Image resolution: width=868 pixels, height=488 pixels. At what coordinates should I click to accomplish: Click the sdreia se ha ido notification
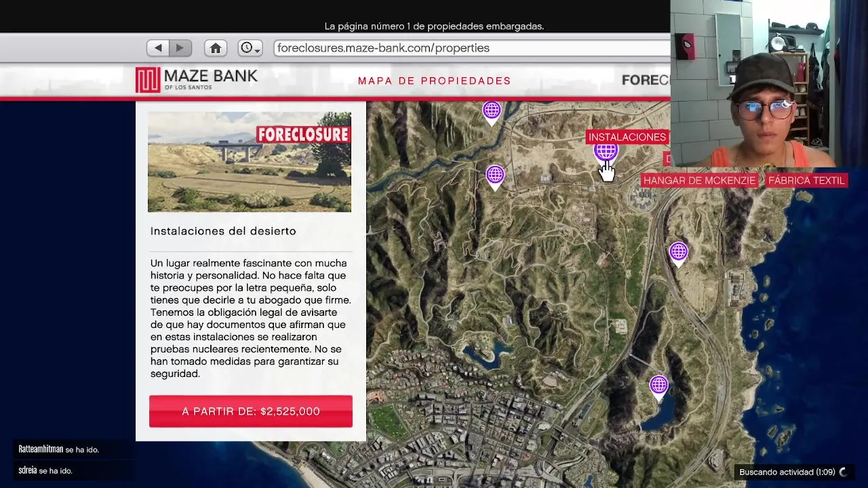[45, 470]
